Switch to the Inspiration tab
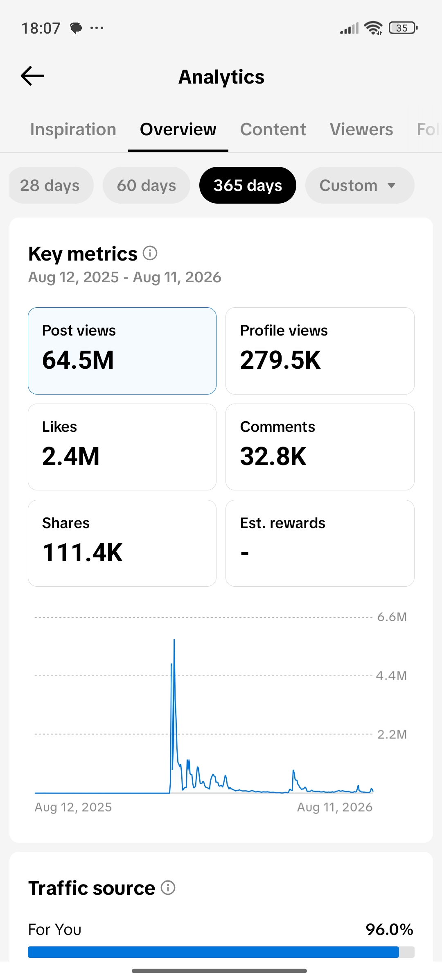442x980 pixels. click(x=73, y=129)
